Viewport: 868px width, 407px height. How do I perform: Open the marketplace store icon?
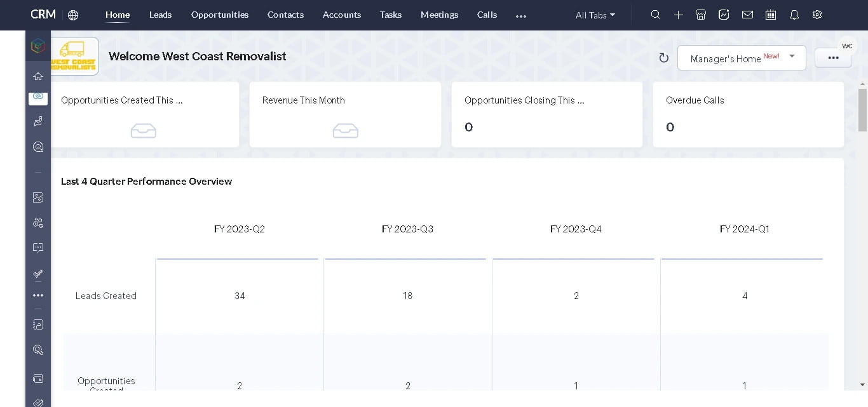point(701,15)
